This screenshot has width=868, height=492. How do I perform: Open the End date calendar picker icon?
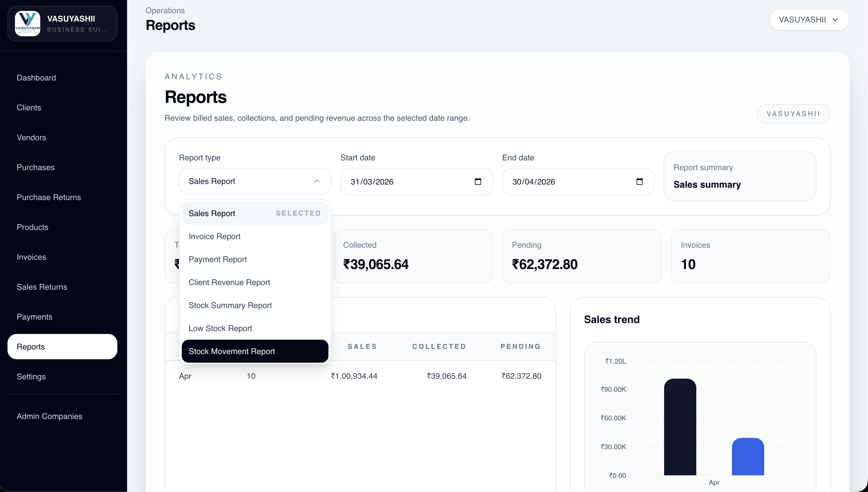pyautogui.click(x=639, y=181)
